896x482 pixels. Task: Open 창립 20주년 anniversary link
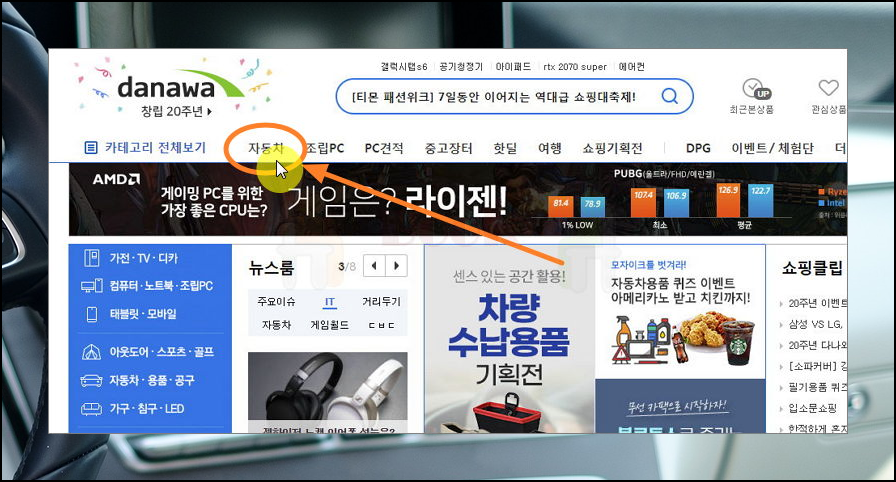click(x=176, y=111)
